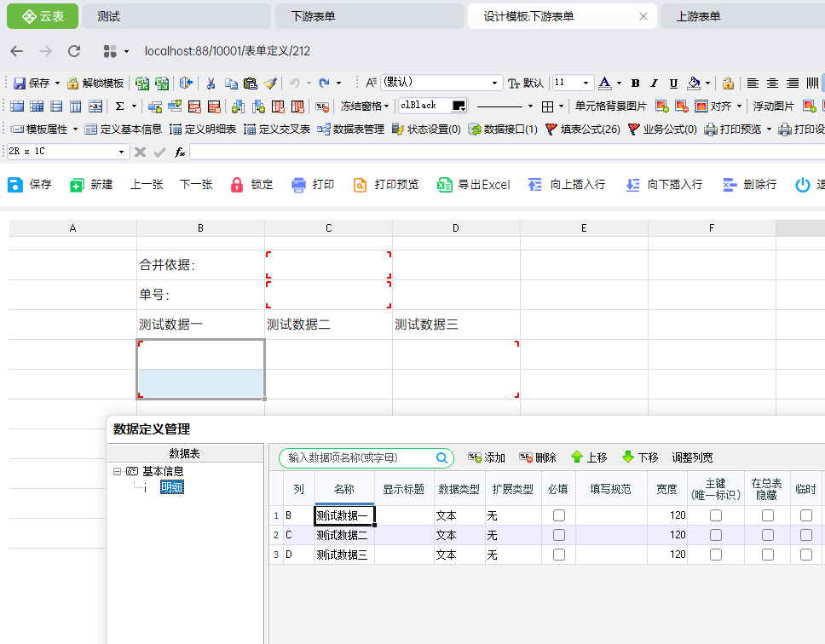
Task: Expand the 模板属性 dropdown arrow
Action: tap(75, 129)
